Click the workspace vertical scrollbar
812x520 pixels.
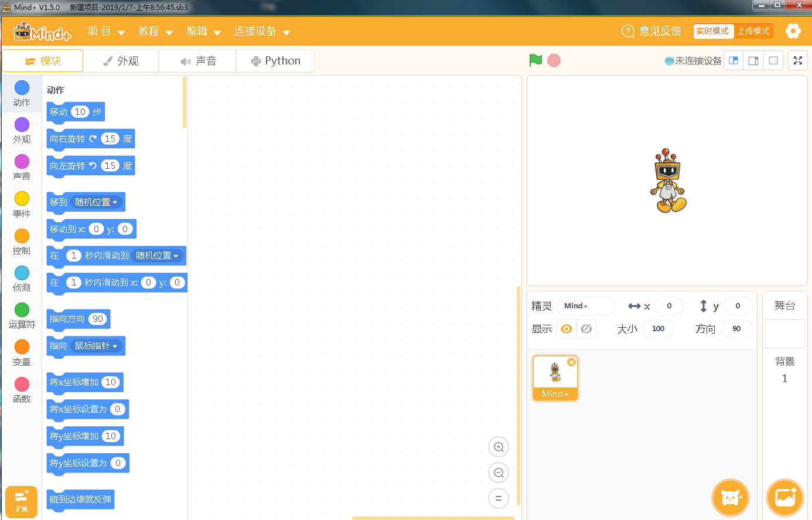click(518, 396)
